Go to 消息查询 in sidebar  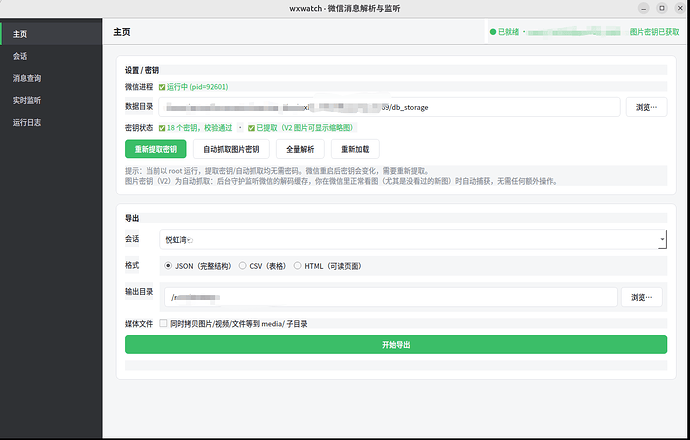(x=51, y=78)
